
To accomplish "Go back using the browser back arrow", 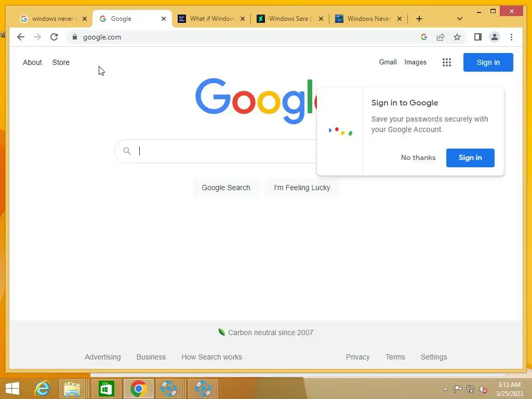I will (x=21, y=37).
